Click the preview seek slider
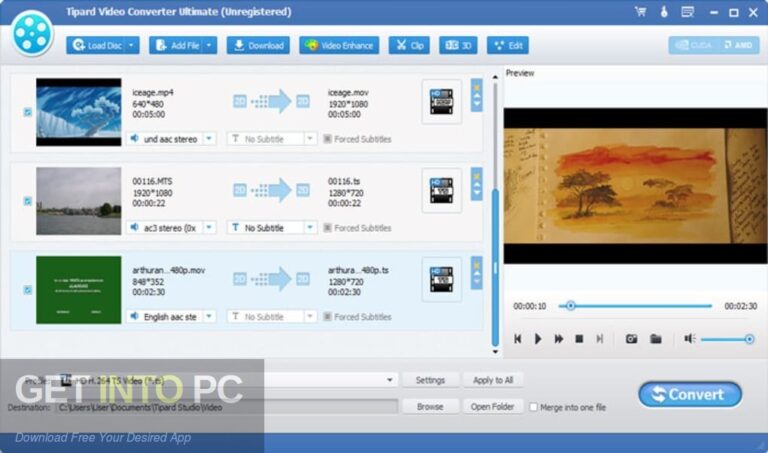Screen dimensions: 768x453 [635, 306]
